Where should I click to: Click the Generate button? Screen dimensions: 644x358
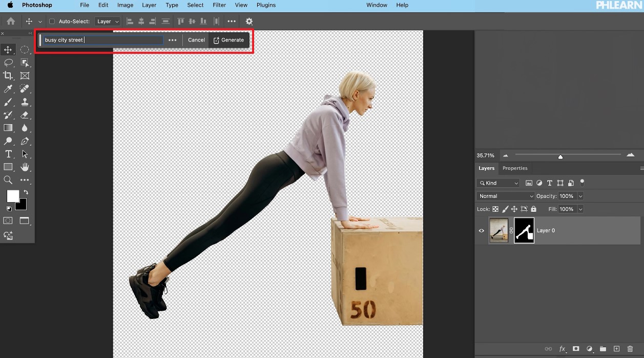[228, 40]
